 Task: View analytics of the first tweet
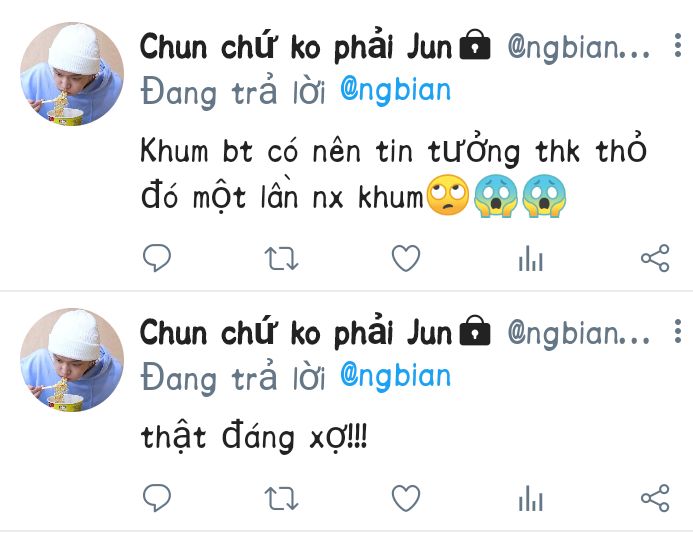coord(530,258)
